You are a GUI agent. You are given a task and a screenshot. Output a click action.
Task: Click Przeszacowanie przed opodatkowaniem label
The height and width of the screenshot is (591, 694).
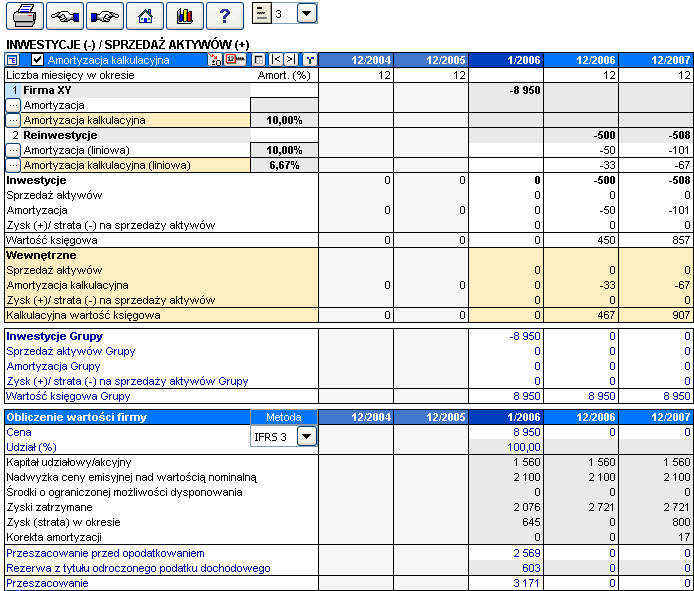pos(105,553)
